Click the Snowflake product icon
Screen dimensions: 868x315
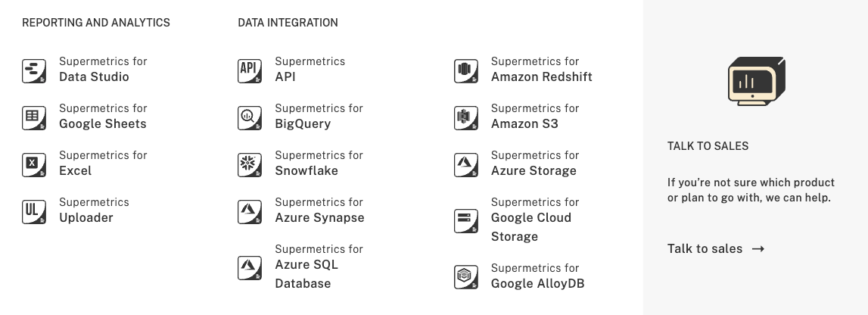click(250, 164)
